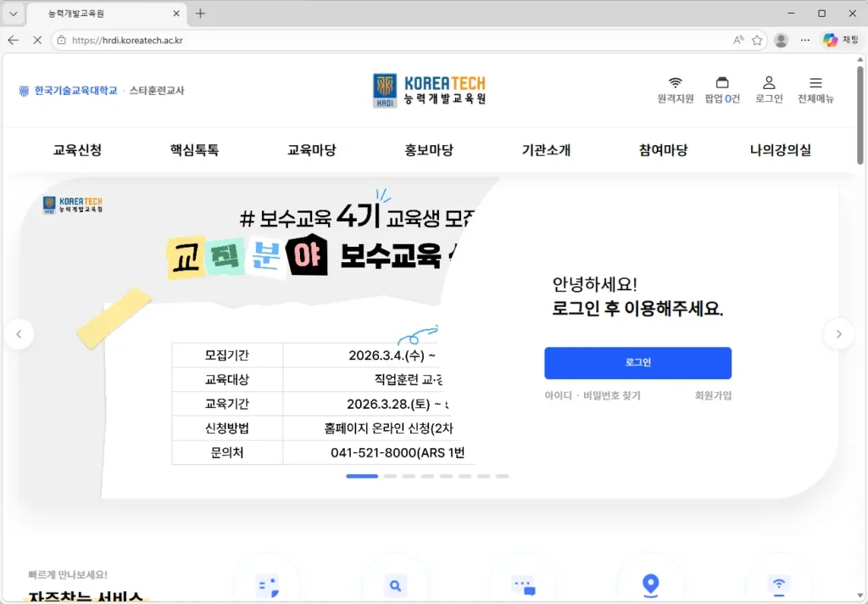Click the wifi quick-service icon at bottom
The width and height of the screenshot is (868, 604).
pos(779,584)
